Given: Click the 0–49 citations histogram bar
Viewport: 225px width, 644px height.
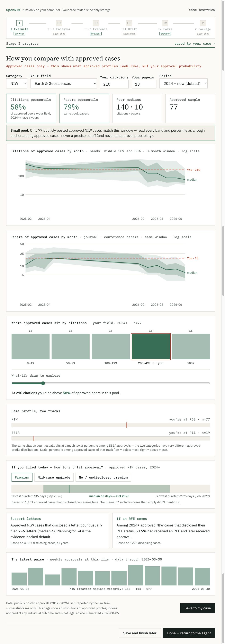Looking at the screenshot, I should 30,347.
